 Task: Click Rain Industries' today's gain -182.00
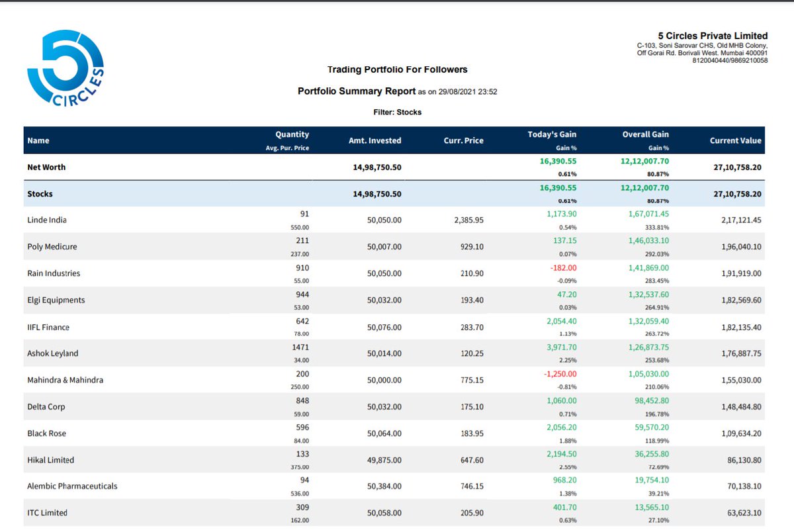(562, 267)
